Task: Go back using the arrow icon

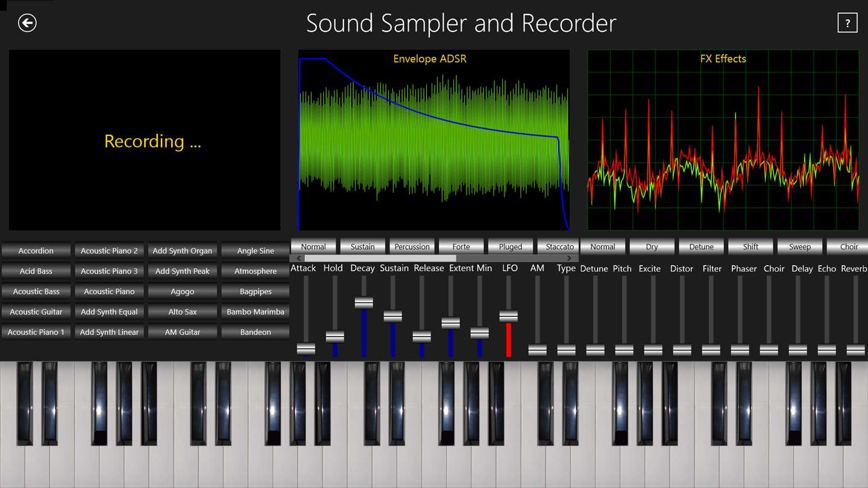Action: [x=27, y=23]
